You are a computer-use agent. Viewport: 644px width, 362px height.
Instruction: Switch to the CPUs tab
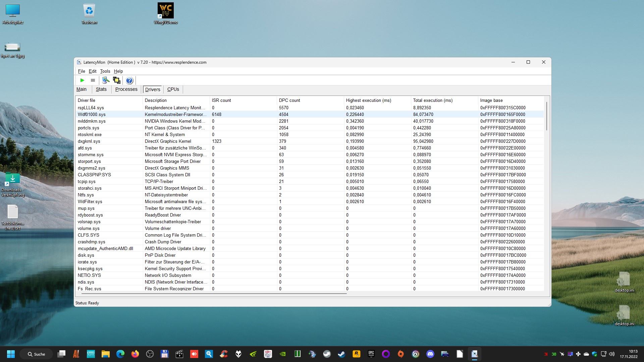(x=173, y=89)
